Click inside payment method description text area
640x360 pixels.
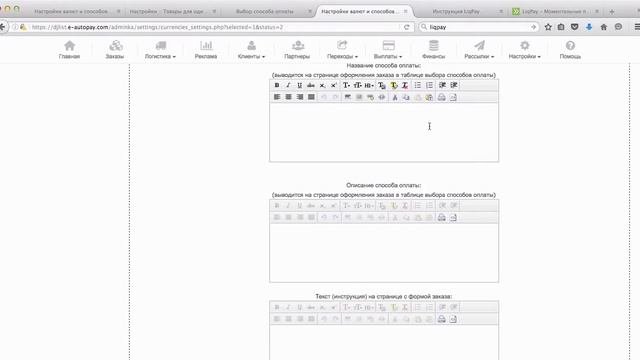click(x=384, y=253)
